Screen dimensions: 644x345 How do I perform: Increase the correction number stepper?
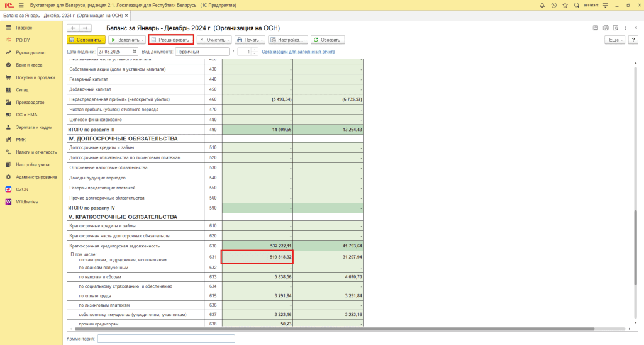[x=255, y=50]
